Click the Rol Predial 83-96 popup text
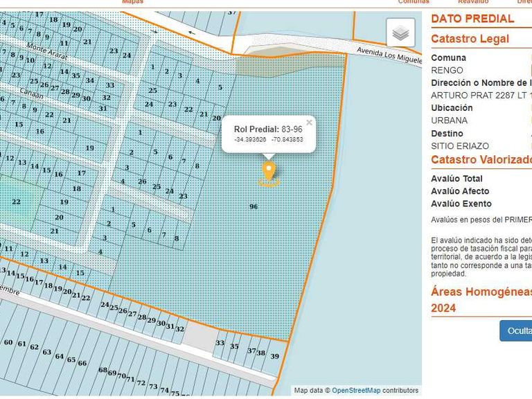The width and height of the screenshot is (532, 399). click(x=268, y=129)
